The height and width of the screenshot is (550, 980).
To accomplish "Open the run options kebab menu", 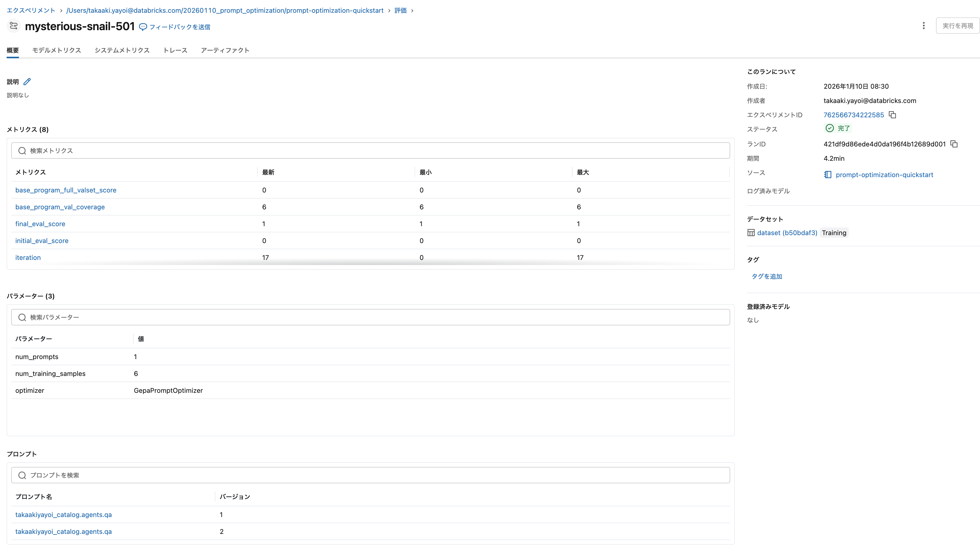I will tap(924, 26).
